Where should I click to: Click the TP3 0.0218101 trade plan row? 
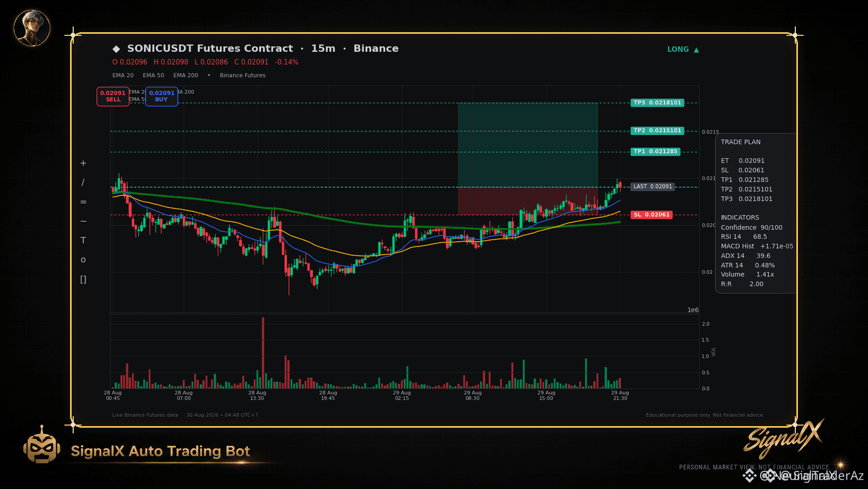747,199
